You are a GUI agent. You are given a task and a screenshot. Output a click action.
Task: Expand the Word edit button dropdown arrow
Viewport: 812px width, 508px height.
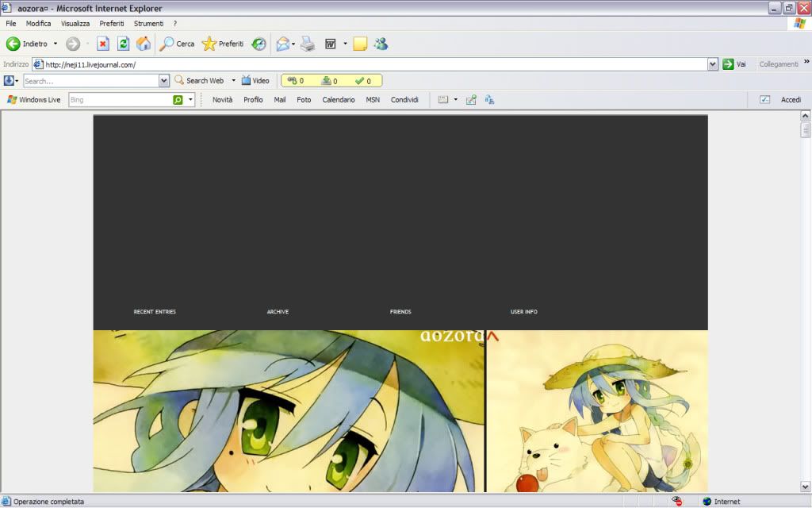click(346, 44)
